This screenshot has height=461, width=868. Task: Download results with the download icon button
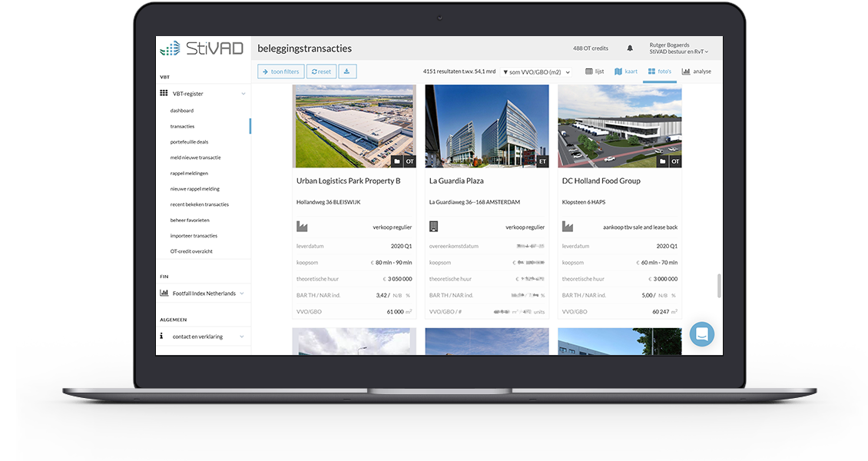tap(347, 71)
